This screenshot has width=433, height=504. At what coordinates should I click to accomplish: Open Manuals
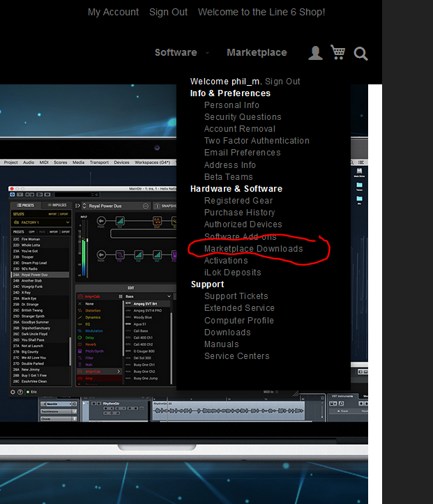(x=222, y=344)
